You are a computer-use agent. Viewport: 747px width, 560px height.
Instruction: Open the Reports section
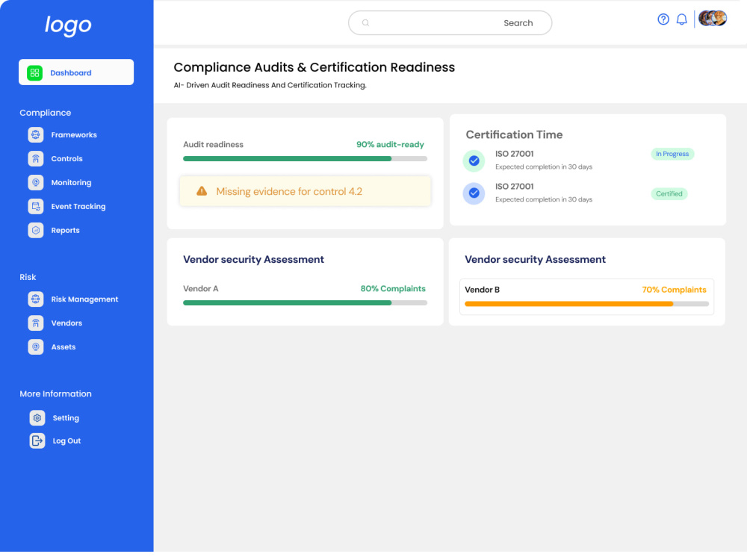pos(65,230)
